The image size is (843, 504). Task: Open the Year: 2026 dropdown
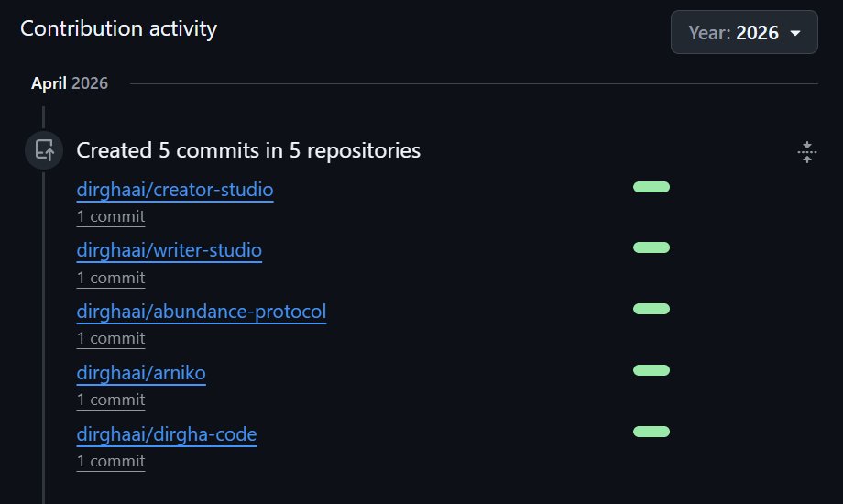click(744, 32)
